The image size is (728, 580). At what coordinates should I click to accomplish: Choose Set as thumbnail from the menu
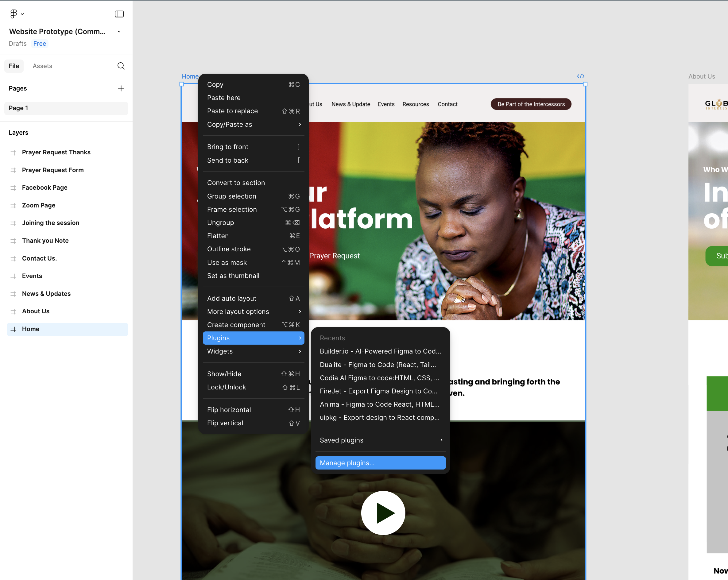coord(233,276)
